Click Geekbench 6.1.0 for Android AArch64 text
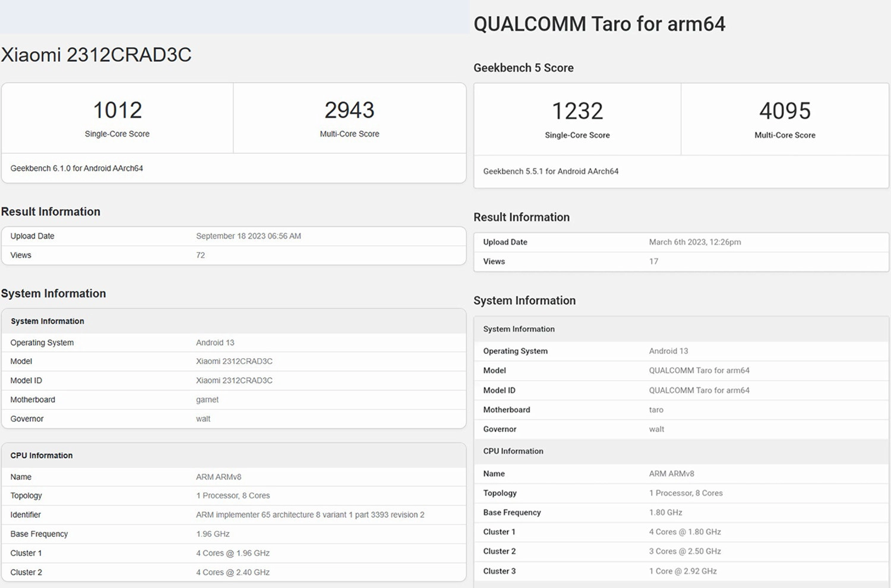This screenshot has height=588, width=891. (77, 168)
